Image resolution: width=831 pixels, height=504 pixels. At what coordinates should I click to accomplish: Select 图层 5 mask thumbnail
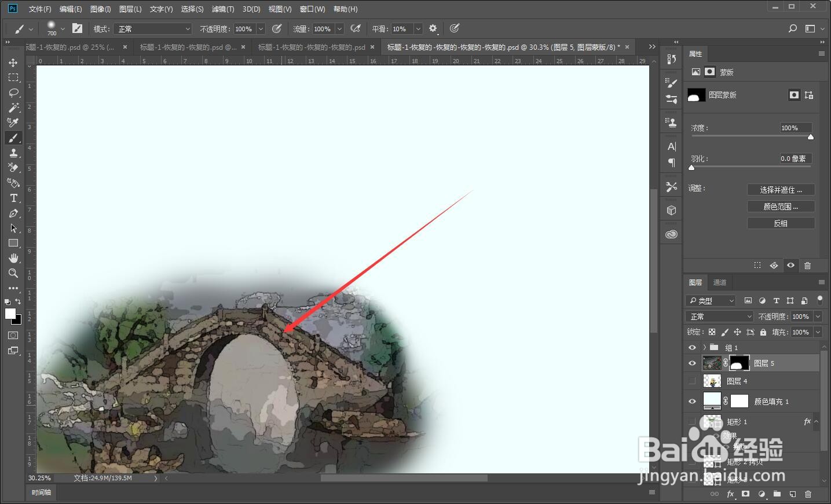(740, 363)
